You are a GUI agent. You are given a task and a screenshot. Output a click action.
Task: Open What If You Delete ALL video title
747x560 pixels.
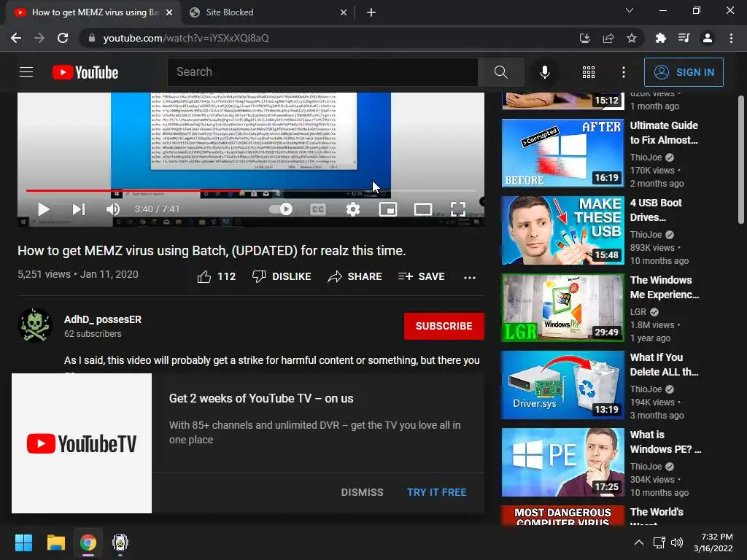click(664, 365)
